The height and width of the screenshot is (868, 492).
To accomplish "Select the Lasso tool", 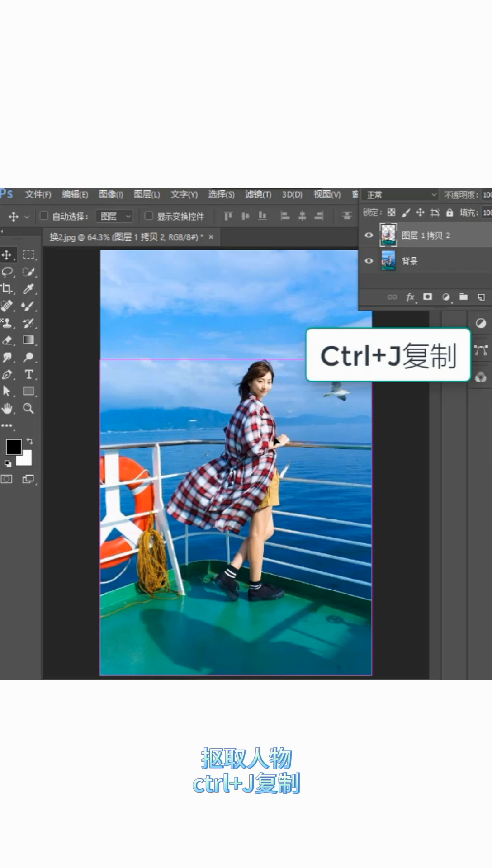I will pos(7,272).
